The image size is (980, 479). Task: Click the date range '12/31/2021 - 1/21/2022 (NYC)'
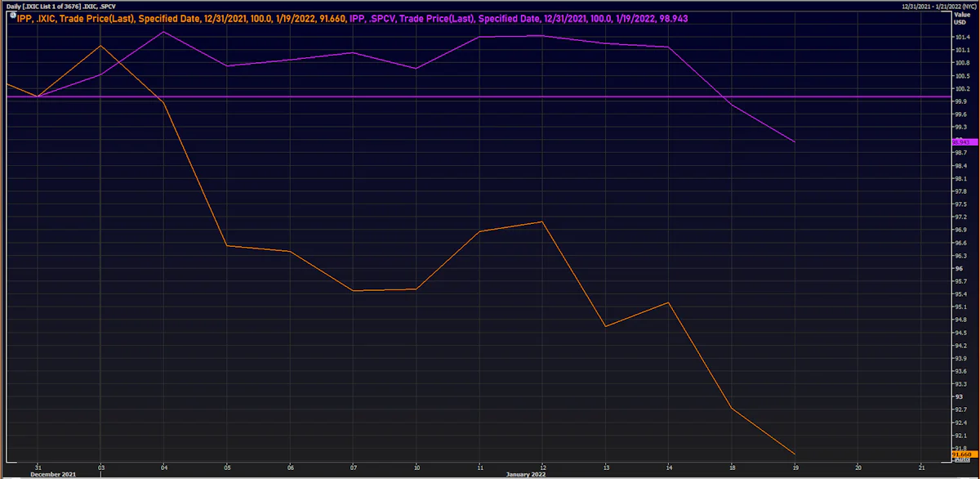pos(939,6)
